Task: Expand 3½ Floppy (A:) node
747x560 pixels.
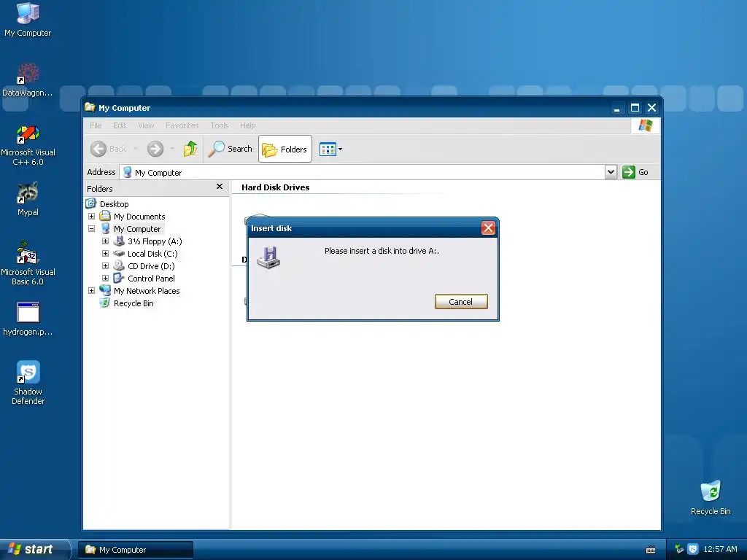Action: click(105, 241)
